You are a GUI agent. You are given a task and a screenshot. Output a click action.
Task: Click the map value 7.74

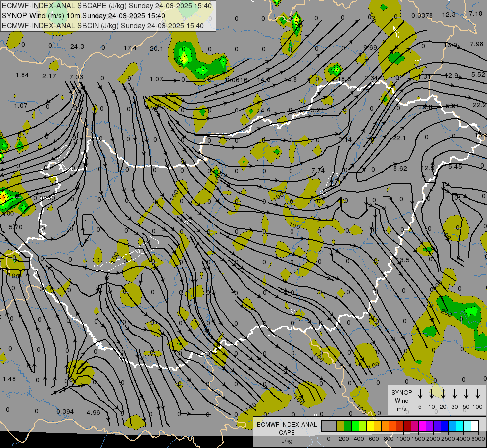[x=318, y=170]
